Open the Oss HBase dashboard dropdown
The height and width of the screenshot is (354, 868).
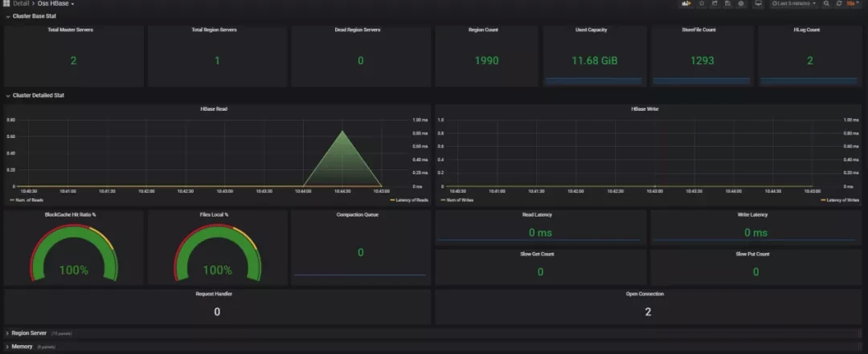pyautogui.click(x=56, y=4)
